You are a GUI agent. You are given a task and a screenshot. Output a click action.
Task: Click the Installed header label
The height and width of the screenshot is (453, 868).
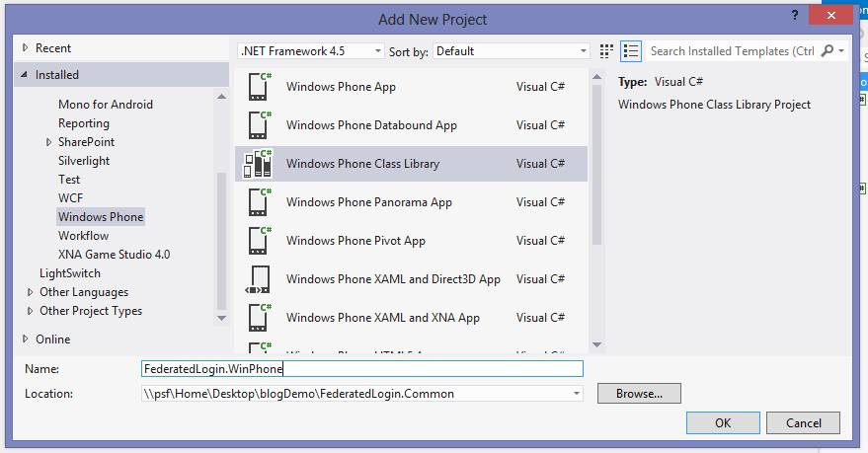coord(57,75)
